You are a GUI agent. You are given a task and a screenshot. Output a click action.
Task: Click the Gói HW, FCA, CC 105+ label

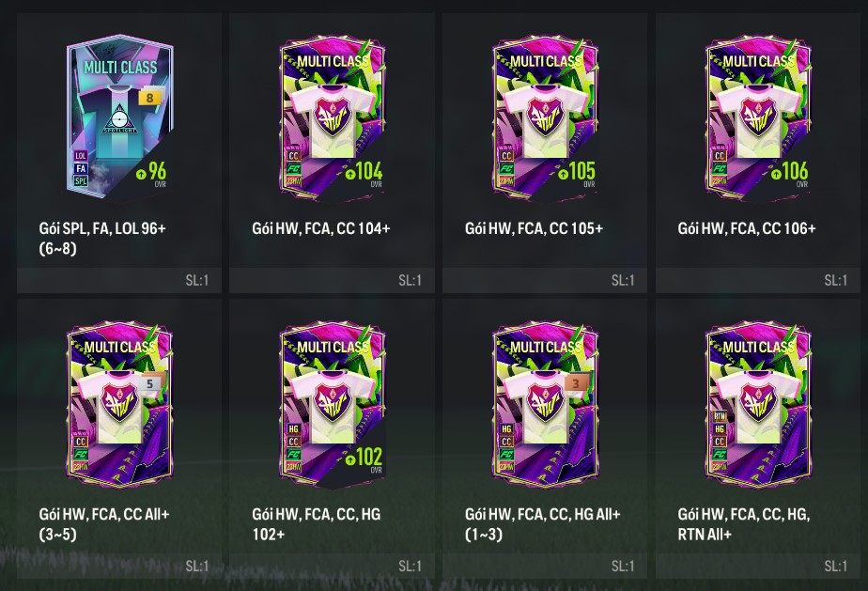coord(534,228)
